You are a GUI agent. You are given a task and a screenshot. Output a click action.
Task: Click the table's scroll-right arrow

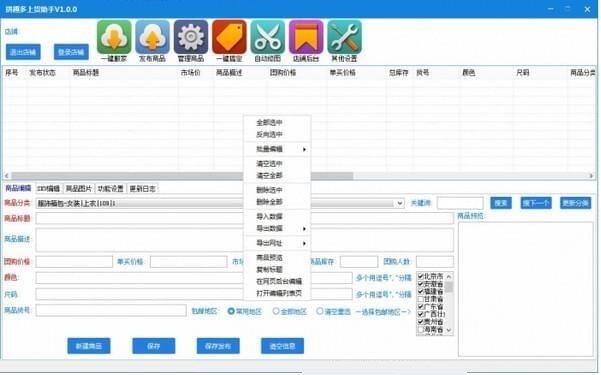click(591, 176)
